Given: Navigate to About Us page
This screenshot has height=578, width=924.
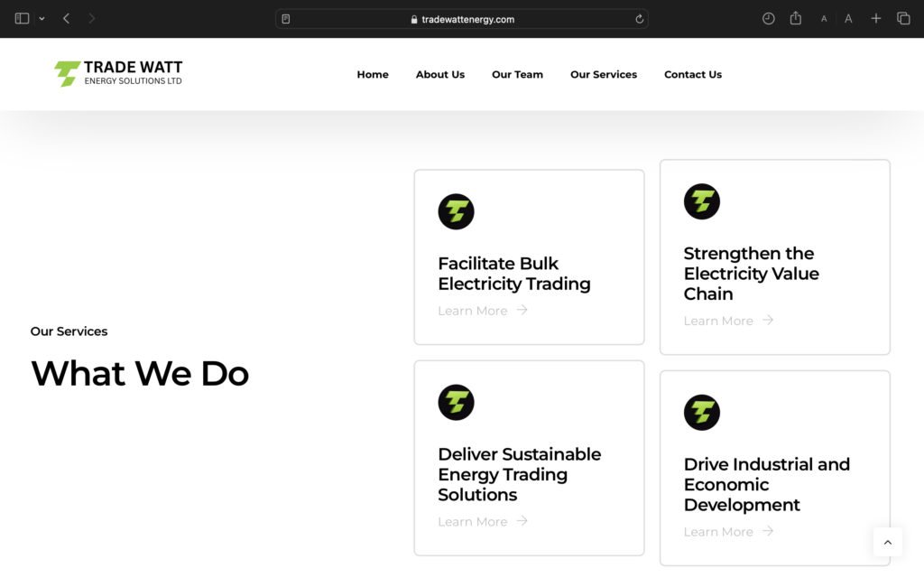Looking at the screenshot, I should point(440,74).
